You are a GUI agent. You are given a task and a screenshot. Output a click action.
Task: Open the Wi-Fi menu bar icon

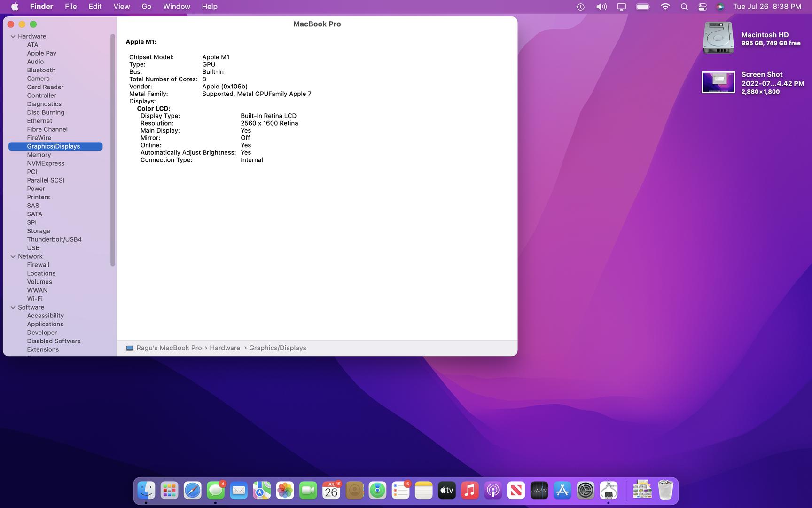click(665, 7)
